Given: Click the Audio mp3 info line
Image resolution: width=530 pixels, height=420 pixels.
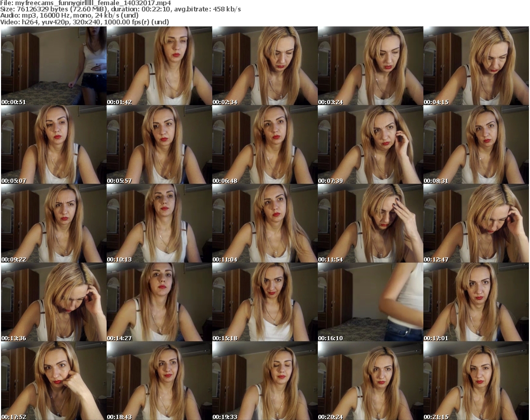Looking at the screenshot, I should (x=69, y=16).
